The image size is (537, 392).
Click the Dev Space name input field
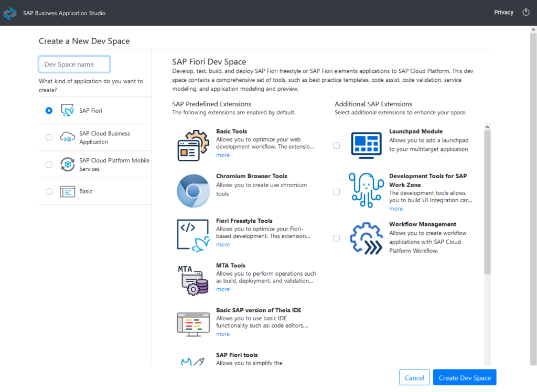[x=74, y=64]
